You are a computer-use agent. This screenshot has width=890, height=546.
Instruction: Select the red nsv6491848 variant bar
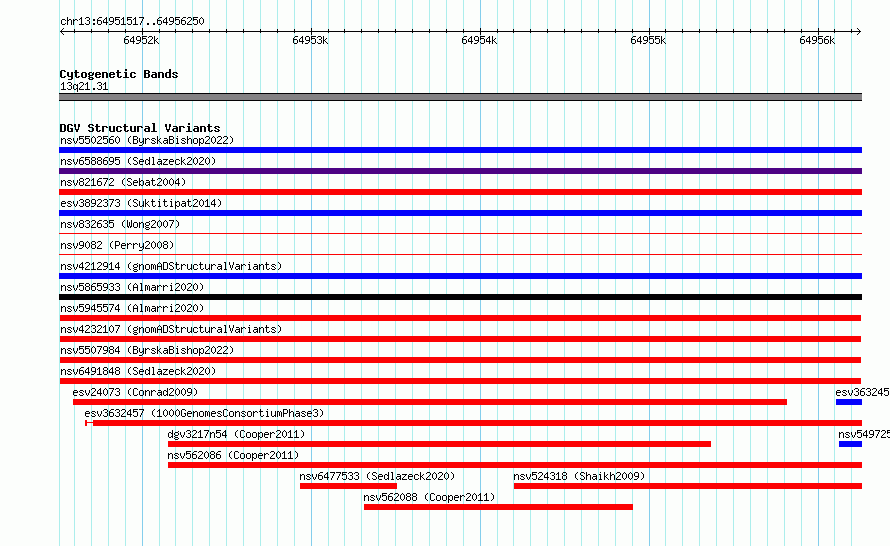460,381
